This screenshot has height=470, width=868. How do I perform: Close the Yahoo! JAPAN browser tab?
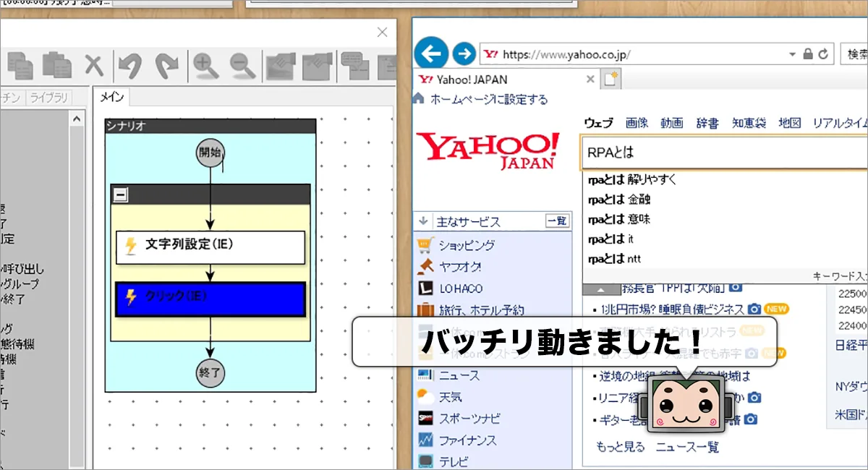tap(590, 80)
